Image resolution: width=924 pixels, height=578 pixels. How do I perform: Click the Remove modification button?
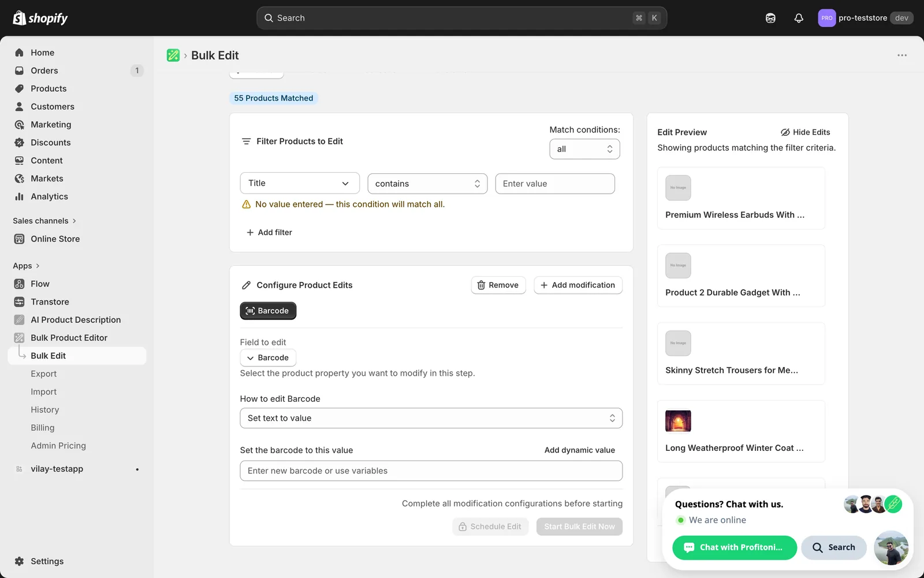click(x=498, y=285)
